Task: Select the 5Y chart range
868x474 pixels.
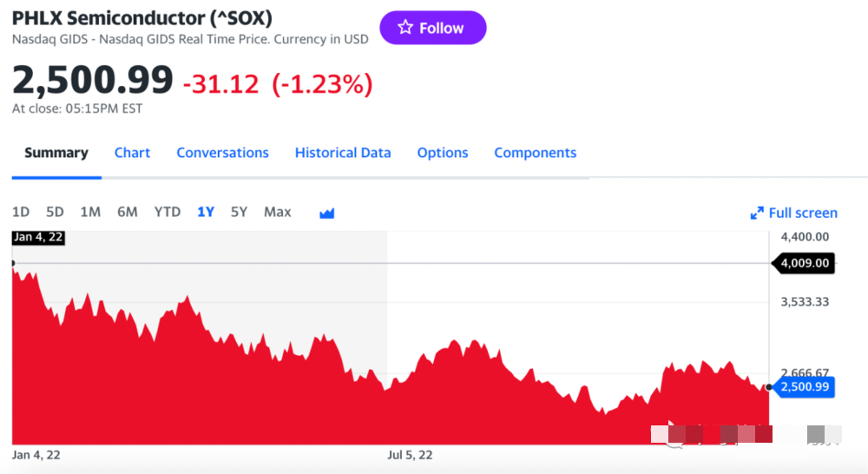Action: tap(240, 212)
